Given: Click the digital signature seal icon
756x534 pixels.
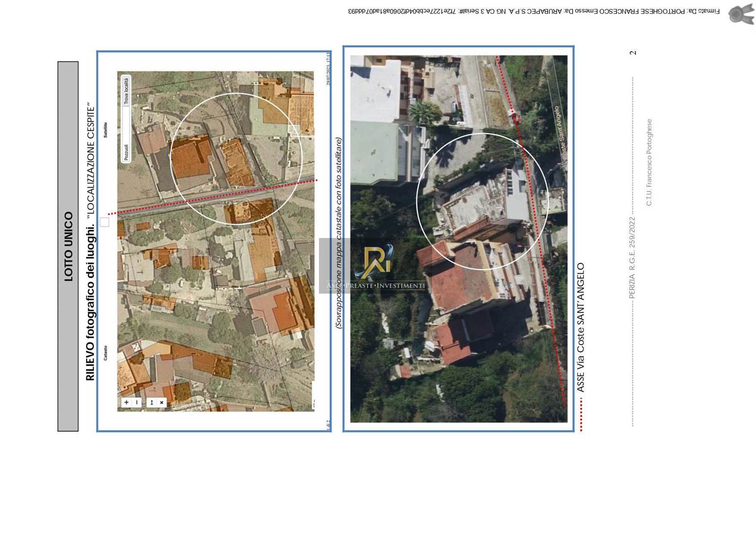Looking at the screenshot, I should tap(740, 14).
